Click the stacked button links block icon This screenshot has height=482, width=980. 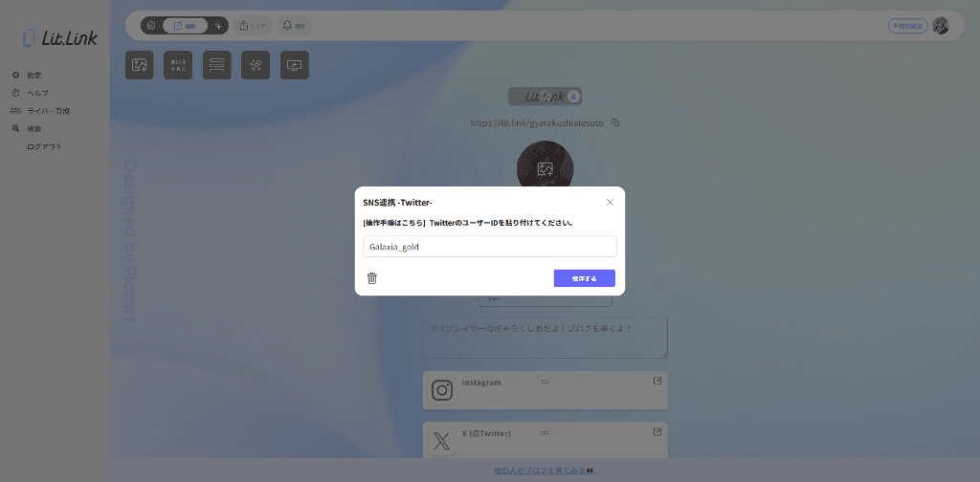pyautogui.click(x=217, y=65)
